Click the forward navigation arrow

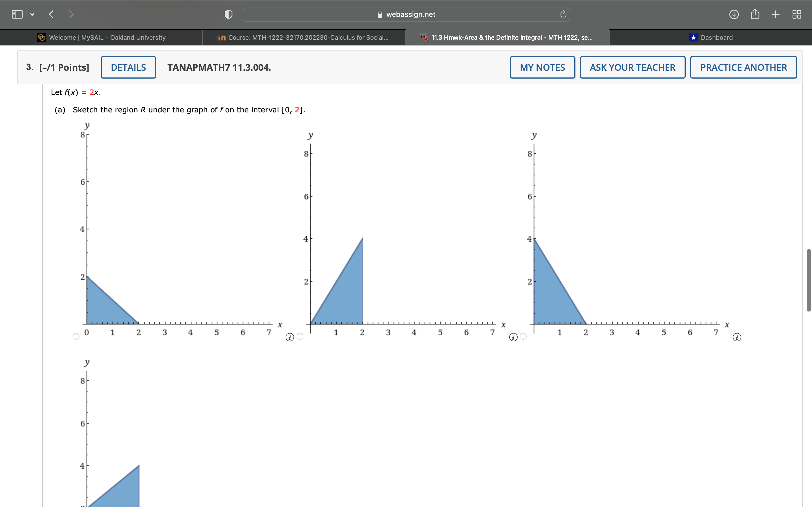point(71,14)
